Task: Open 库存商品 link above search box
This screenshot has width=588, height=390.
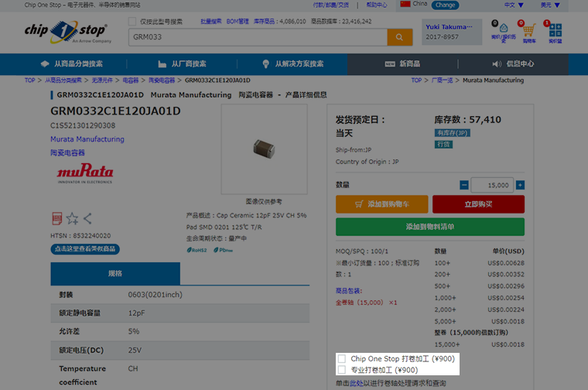Action: pyautogui.click(x=264, y=22)
